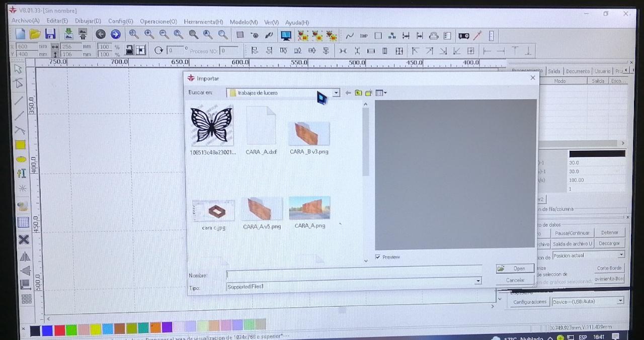Click the Export icon with up arrow
Screen dimensions: 644x340
point(83,34)
